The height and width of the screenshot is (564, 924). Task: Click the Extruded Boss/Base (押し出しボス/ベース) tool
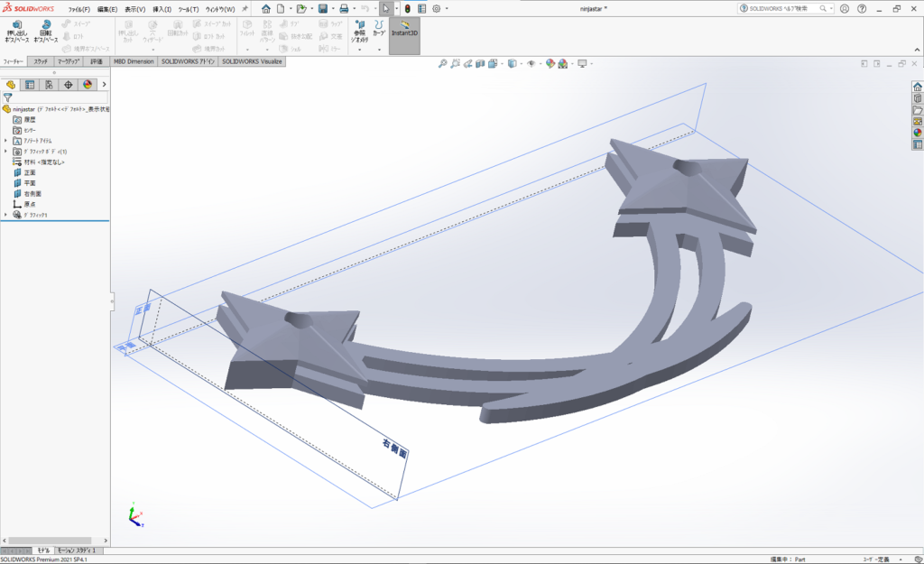pos(16,32)
